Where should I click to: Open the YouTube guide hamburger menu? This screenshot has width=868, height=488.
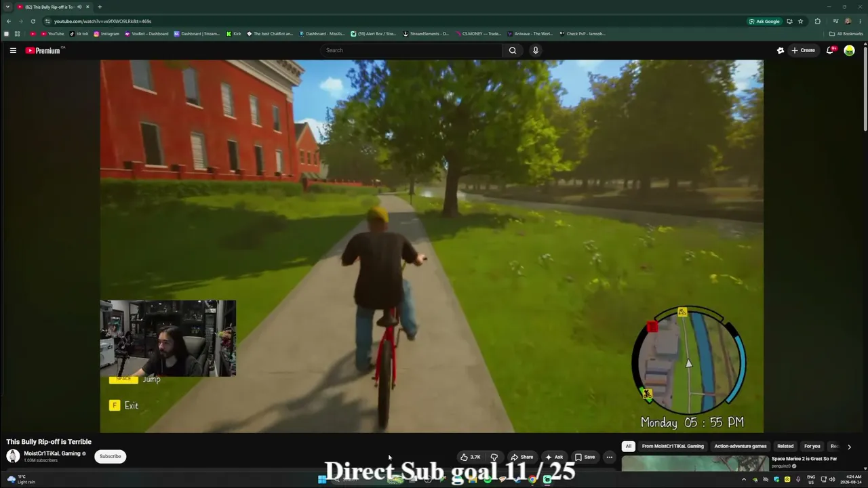point(13,50)
